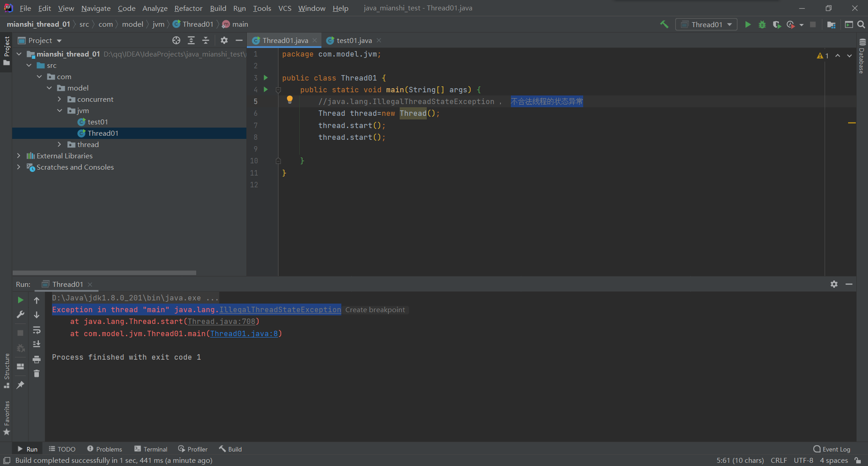Switch to test01.java editor tab

354,40
